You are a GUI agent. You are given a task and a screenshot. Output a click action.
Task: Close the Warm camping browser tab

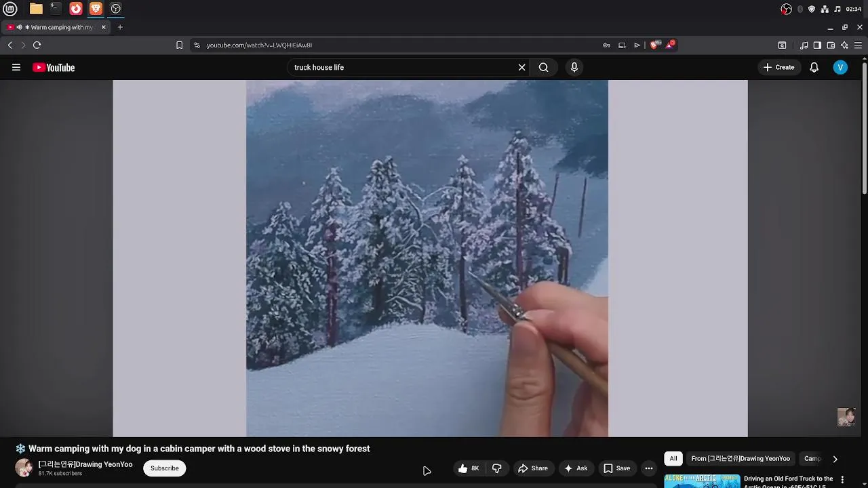[104, 27]
